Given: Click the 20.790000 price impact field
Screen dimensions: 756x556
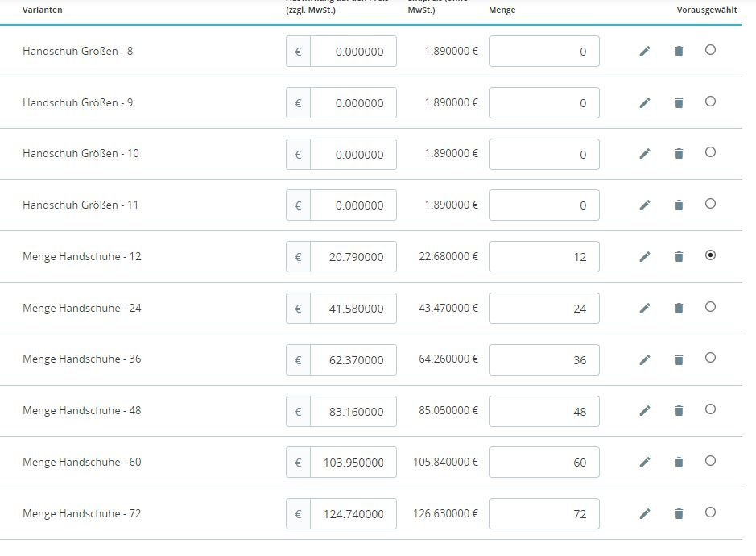Looking at the screenshot, I should coord(353,257).
